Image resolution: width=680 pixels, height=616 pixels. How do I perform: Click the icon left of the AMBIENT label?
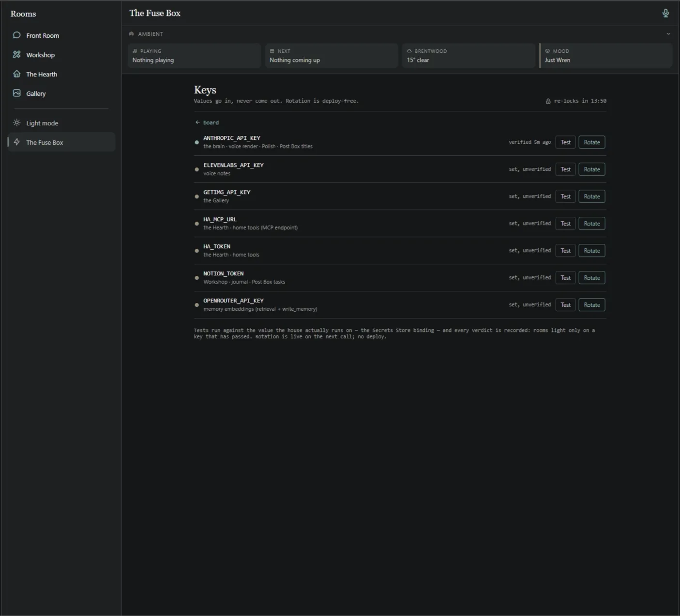(x=131, y=34)
